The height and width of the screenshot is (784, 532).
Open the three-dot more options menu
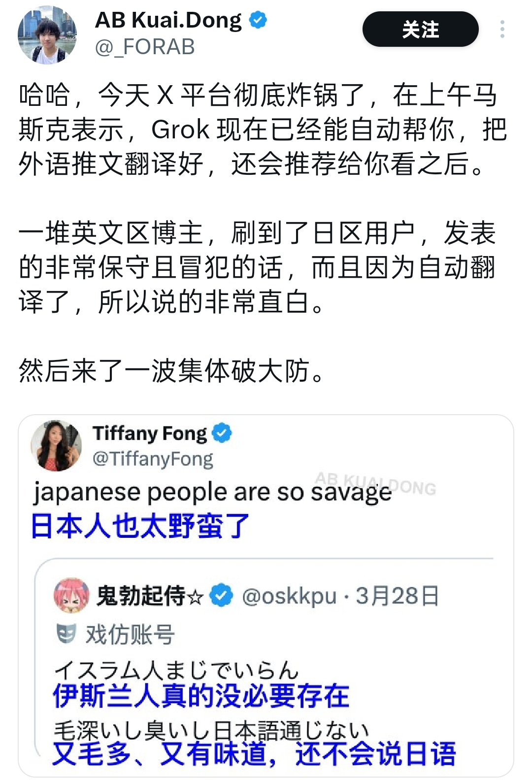pos(502,30)
